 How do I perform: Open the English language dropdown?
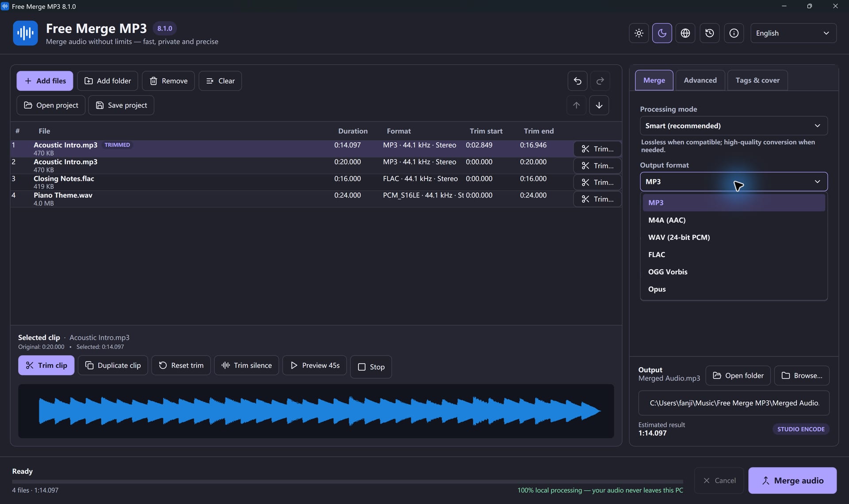click(x=793, y=33)
